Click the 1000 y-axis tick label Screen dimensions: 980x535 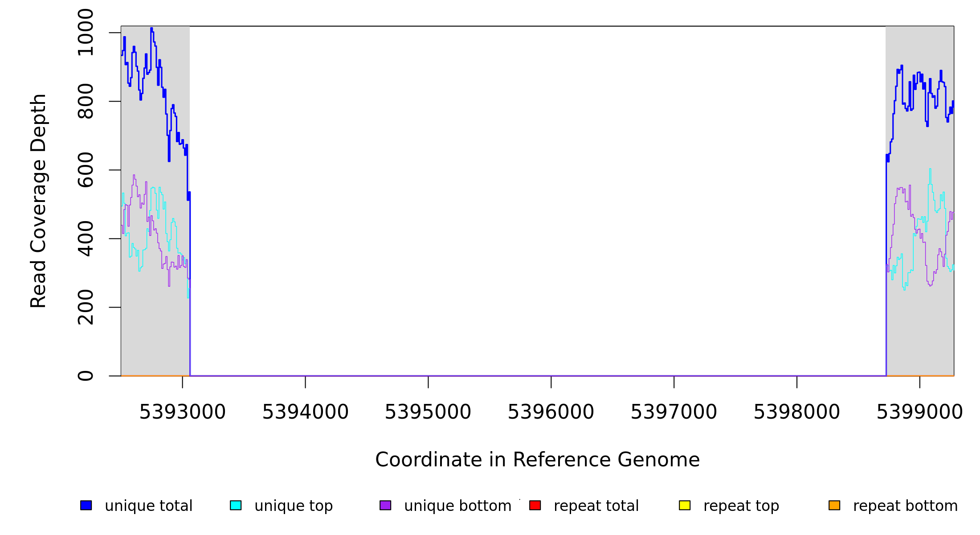[85, 33]
